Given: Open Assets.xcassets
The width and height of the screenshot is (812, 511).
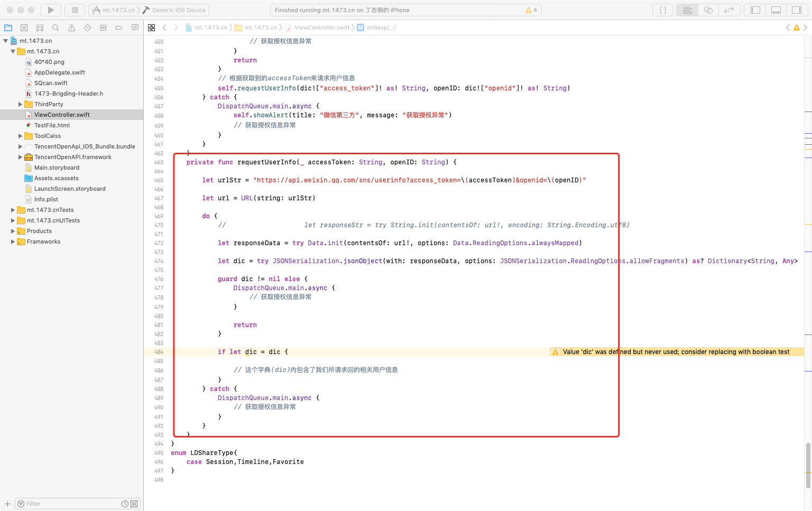Looking at the screenshot, I should tap(56, 178).
